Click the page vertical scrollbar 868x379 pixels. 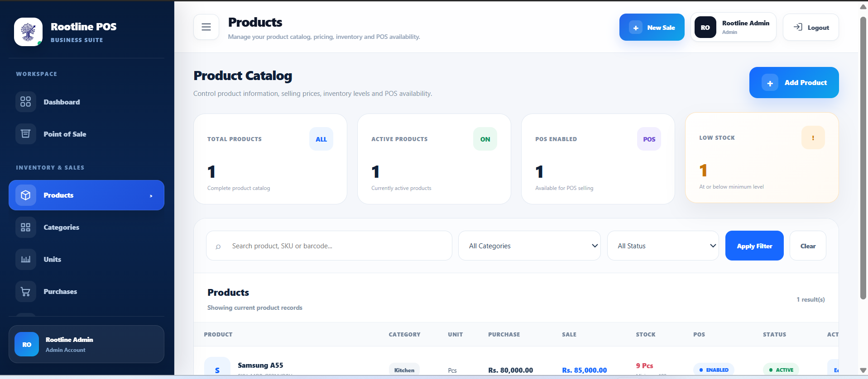[863, 158]
